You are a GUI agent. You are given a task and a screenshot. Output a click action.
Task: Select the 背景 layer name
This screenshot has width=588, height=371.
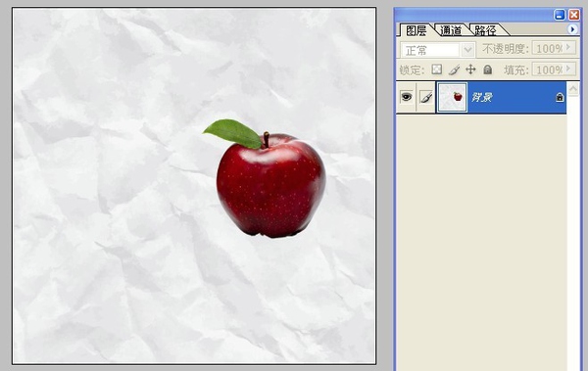pos(481,98)
